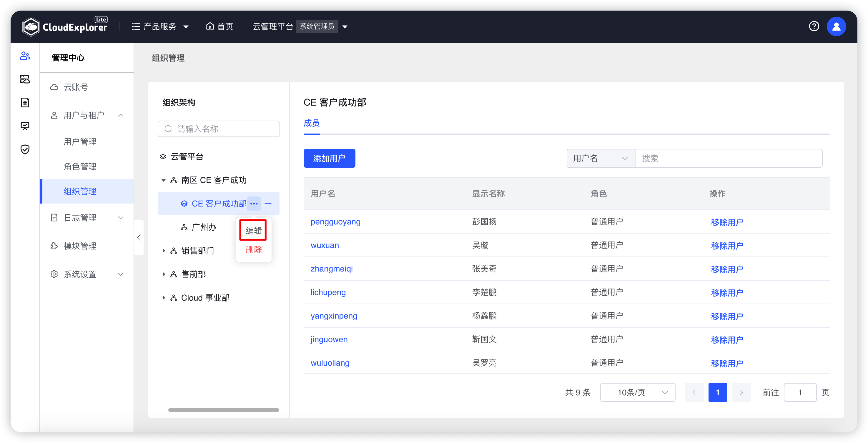The image size is (868, 443).
Task: Collapse the 用户与租户 menu group
Action: [121, 115]
